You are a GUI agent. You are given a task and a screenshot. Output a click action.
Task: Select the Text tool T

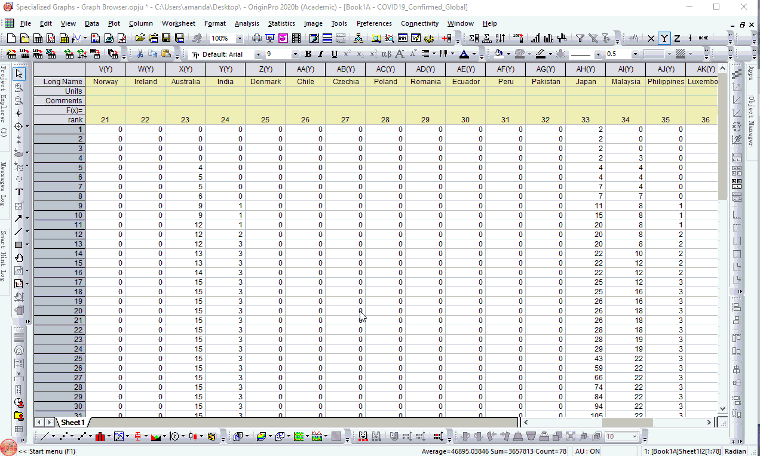(x=19, y=192)
